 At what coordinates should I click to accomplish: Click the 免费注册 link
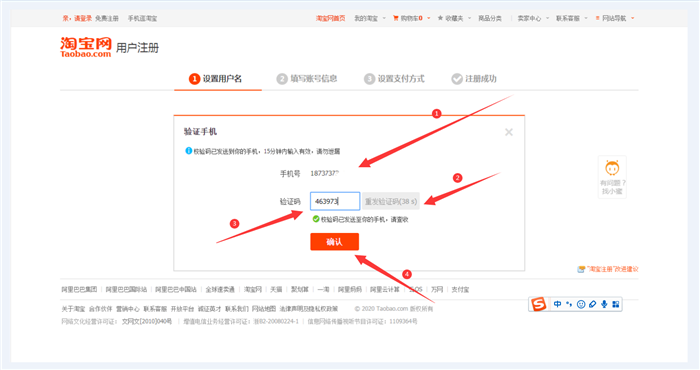pyautogui.click(x=107, y=18)
